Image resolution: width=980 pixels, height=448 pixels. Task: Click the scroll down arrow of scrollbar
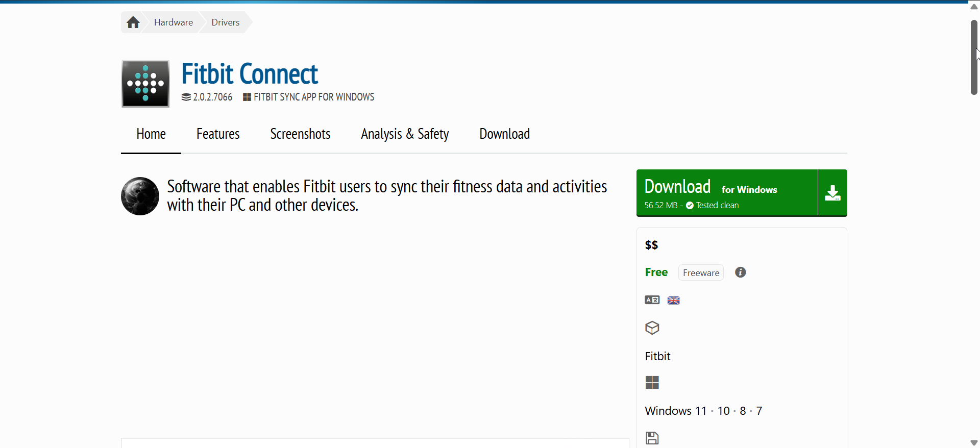tap(974, 443)
